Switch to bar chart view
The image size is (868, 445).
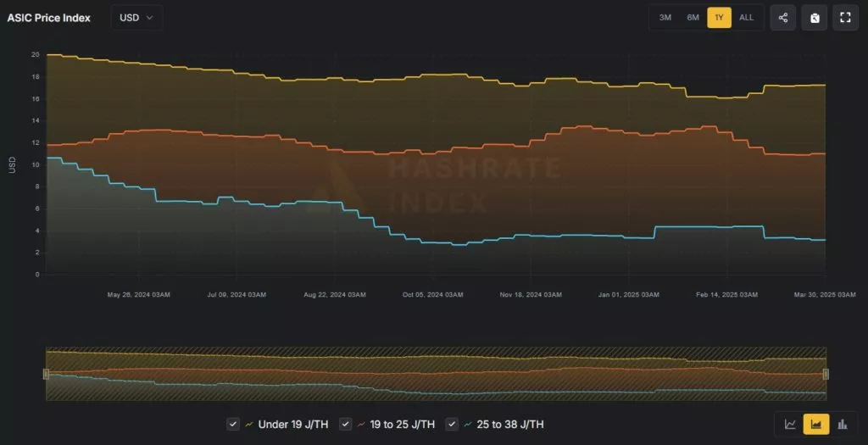tap(843, 424)
